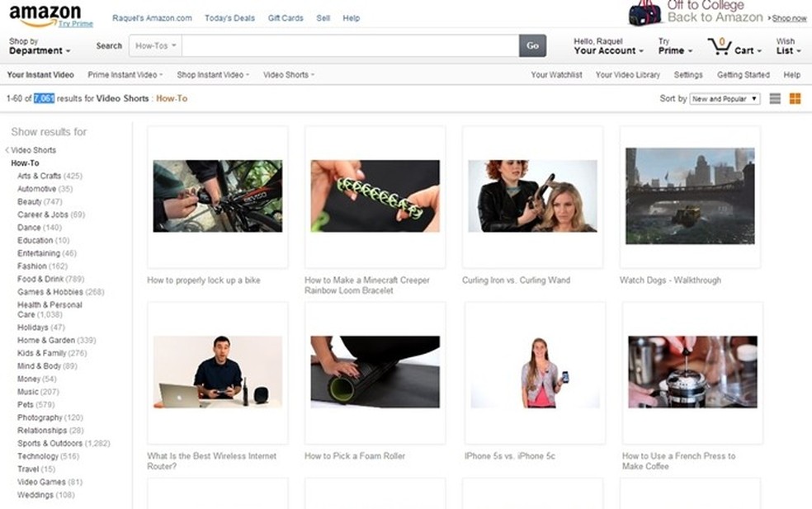The image size is (812, 509).
Task: Open Your Watchlist
Action: [x=556, y=74]
